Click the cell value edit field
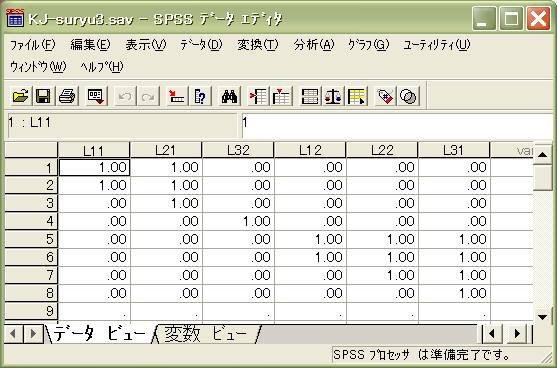Image resolution: width=557 pixels, height=368 pixels. click(398, 126)
